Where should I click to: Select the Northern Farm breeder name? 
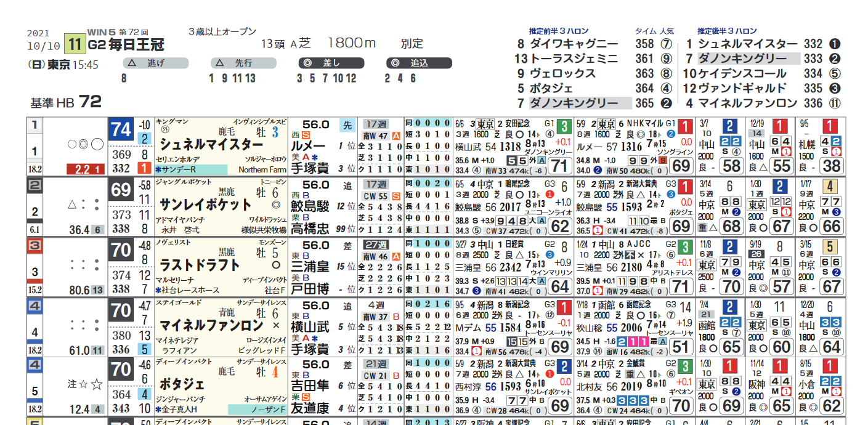(262, 169)
